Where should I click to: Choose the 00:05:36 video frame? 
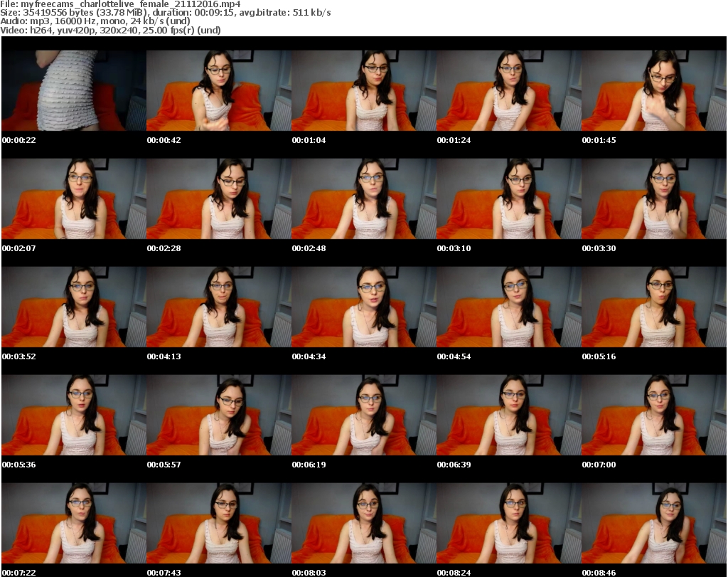(x=74, y=415)
